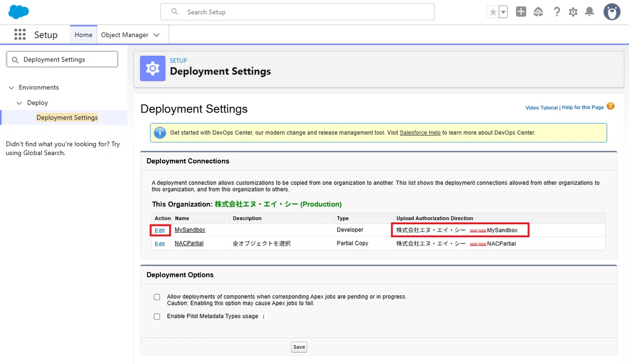629x364 pixels.
Task: Select Deployment Settings in the sidebar
Action: pos(67,117)
